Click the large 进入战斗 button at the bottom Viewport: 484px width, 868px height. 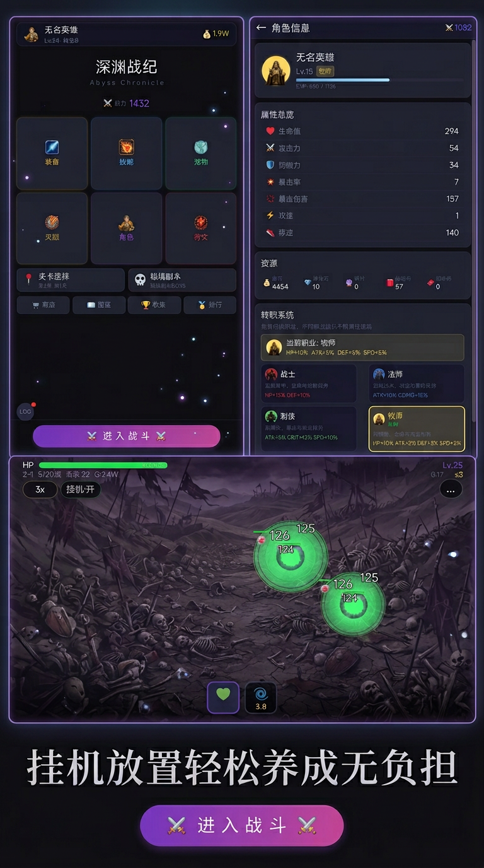pyautogui.click(x=242, y=825)
